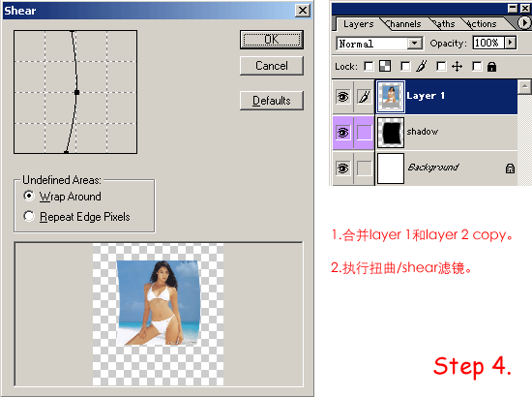
Task: Click the Layer 1 thumbnail
Action: 391,97
